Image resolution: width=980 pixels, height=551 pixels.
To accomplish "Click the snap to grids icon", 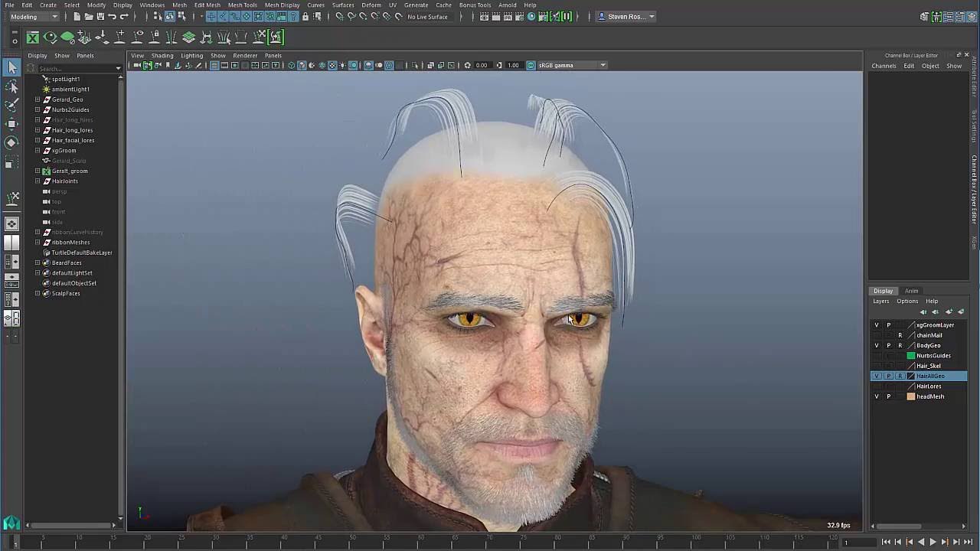I will pos(339,16).
